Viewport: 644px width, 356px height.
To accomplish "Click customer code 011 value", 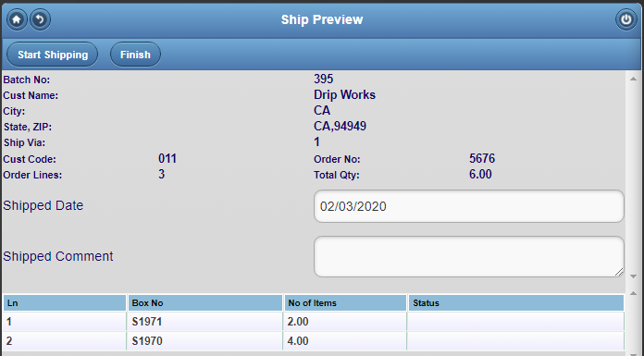I will [x=167, y=158].
